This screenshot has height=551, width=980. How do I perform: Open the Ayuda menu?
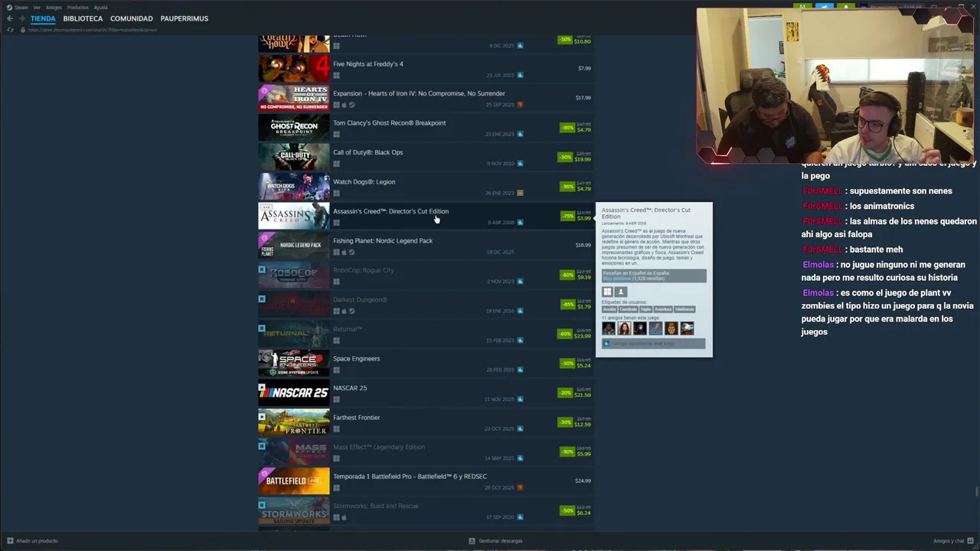coord(100,8)
